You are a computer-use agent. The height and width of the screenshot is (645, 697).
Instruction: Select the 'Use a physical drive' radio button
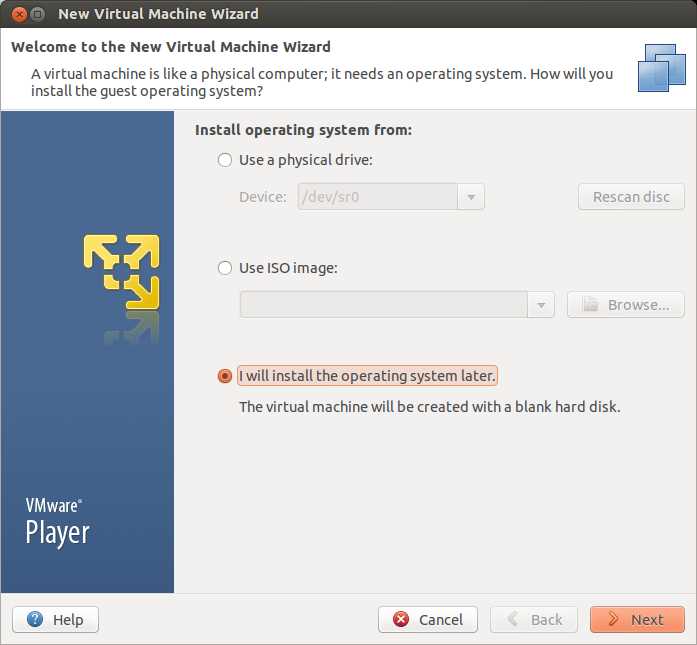point(225,160)
